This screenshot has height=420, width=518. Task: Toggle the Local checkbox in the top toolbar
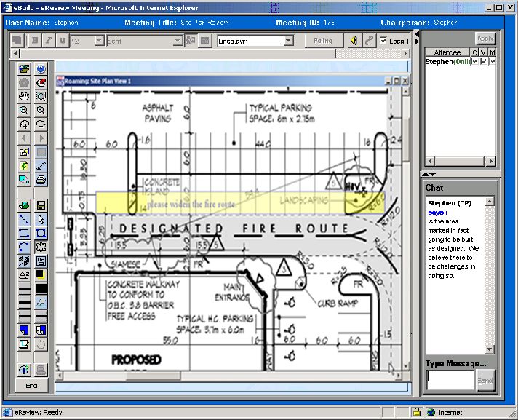[x=383, y=41]
